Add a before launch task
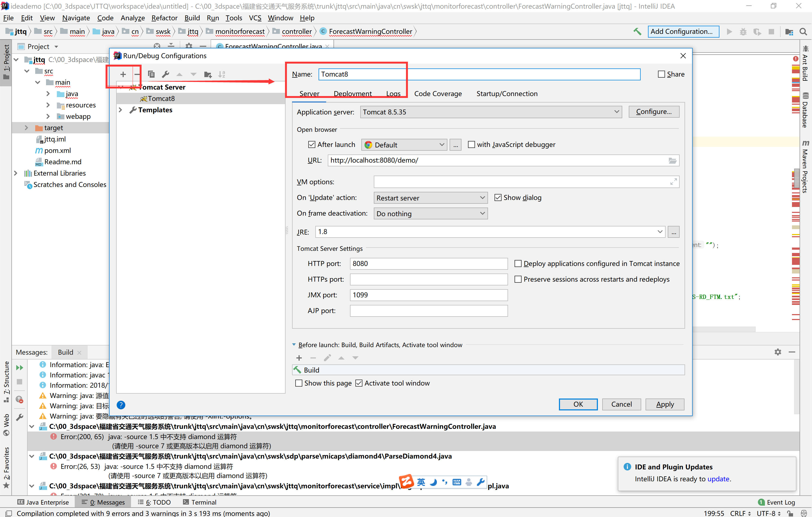This screenshot has height=517, width=812. point(299,358)
